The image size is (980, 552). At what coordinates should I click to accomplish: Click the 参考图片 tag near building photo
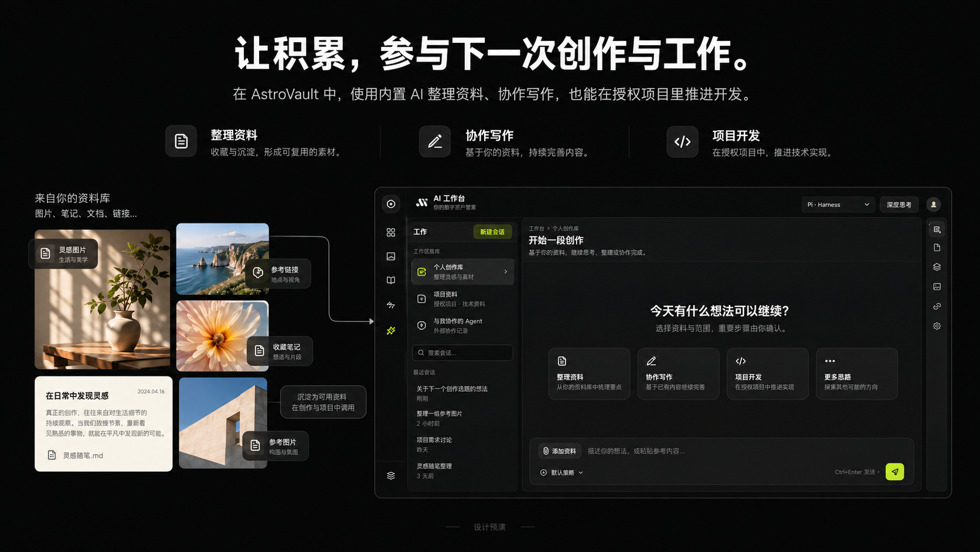(x=275, y=446)
